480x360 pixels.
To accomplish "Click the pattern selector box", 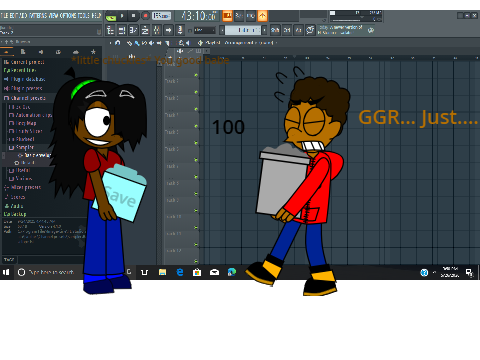I will (243, 30).
